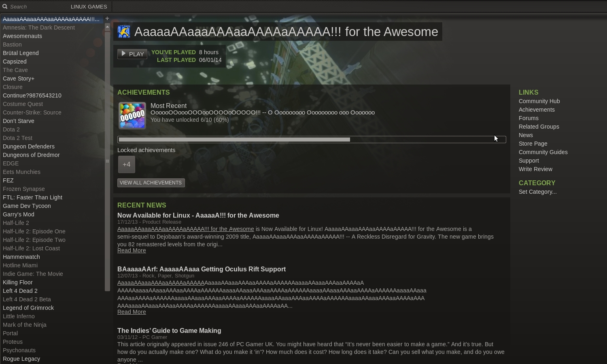This screenshot has height=364, width=607.
Task: Expand first news article via Read More
Action: [132, 250]
